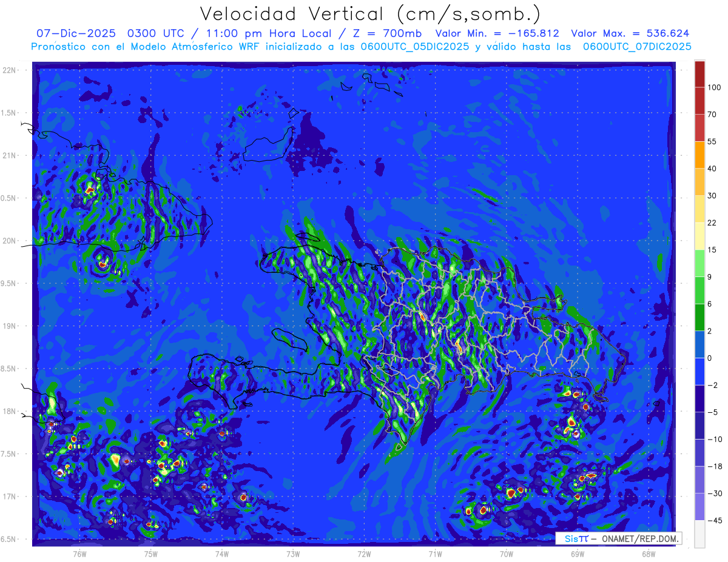Image resolution: width=728 pixels, height=562 pixels.
Task: Click the title 'Velocidad Vertical (cm/s,somb.)'
Action: coord(370,14)
